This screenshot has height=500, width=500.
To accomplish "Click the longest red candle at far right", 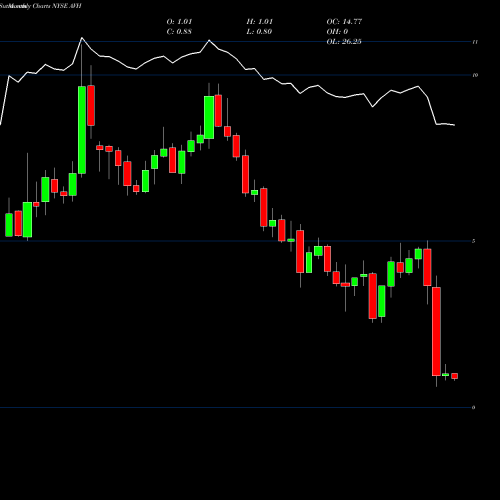I will click(x=436, y=331).
